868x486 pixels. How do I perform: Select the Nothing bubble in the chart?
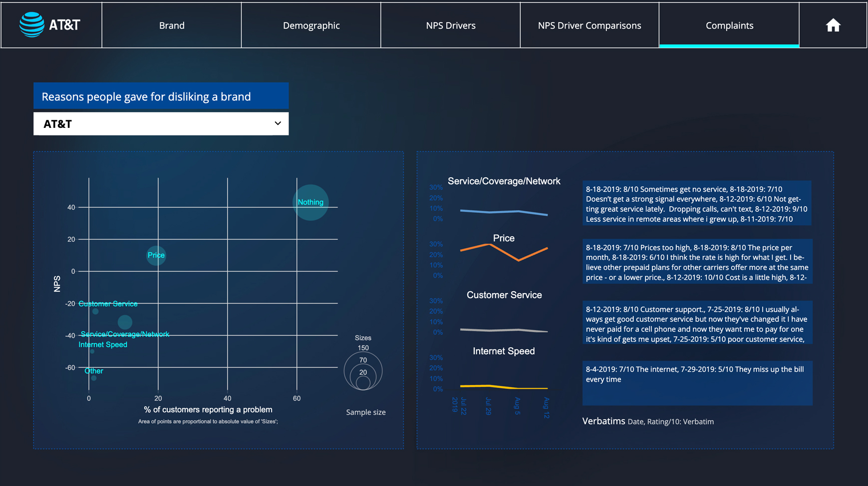(x=310, y=202)
